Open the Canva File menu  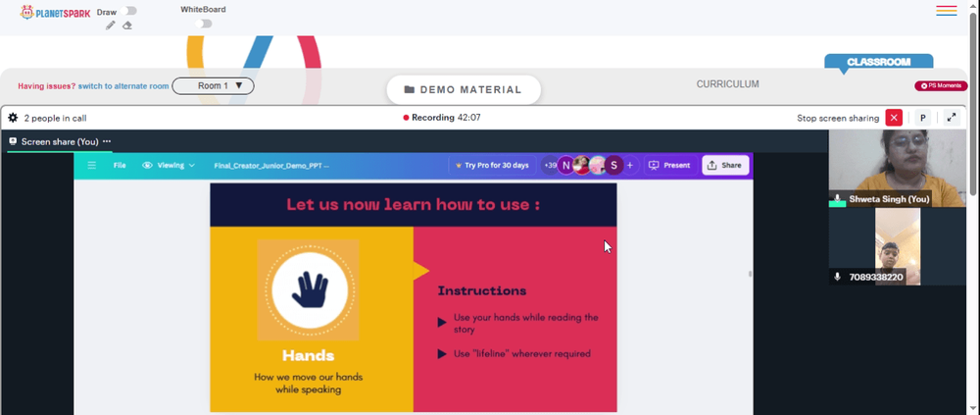tap(120, 165)
